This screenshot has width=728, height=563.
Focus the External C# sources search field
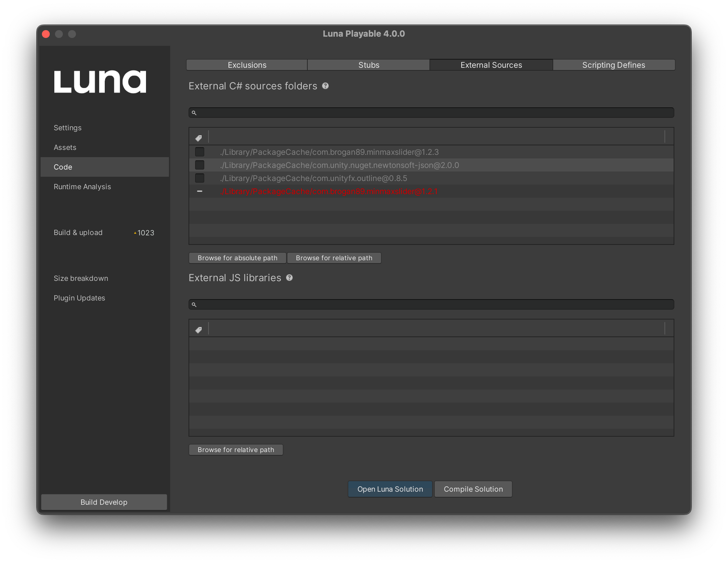pos(431,113)
